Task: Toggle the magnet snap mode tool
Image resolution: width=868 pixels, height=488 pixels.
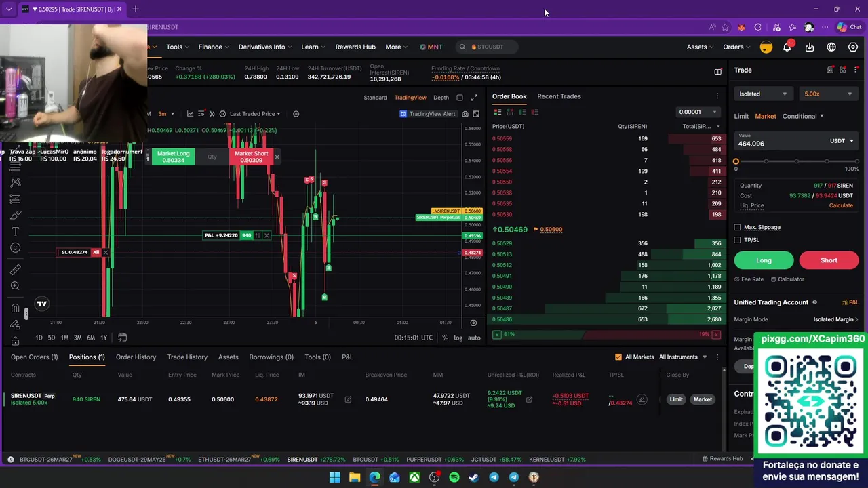Action: coord(15,308)
